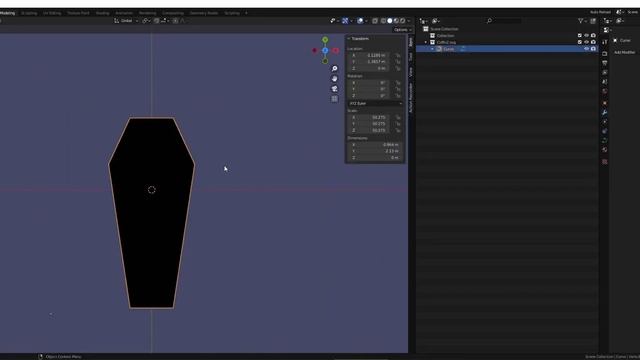
Task: Click the Location X field
Action: click(369, 55)
